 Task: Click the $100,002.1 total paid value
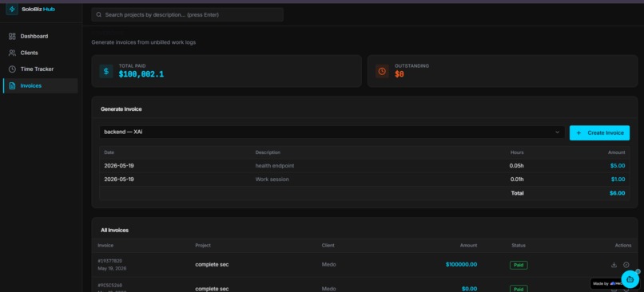pyautogui.click(x=141, y=74)
